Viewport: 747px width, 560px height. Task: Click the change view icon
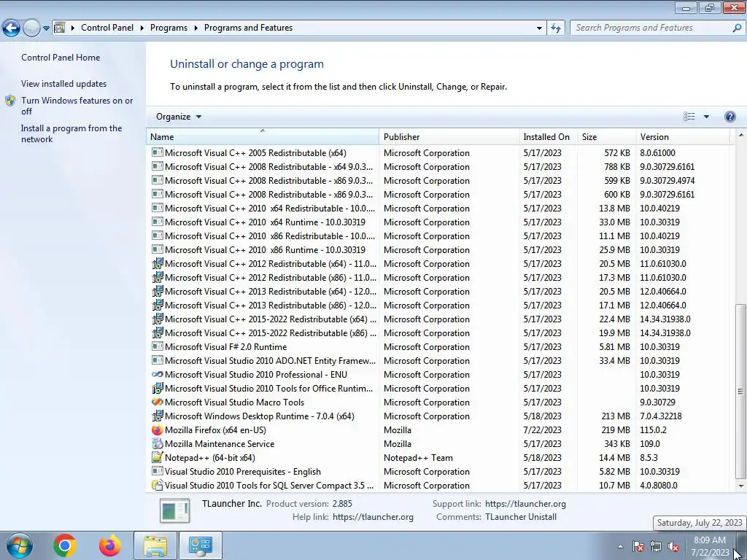tap(689, 117)
